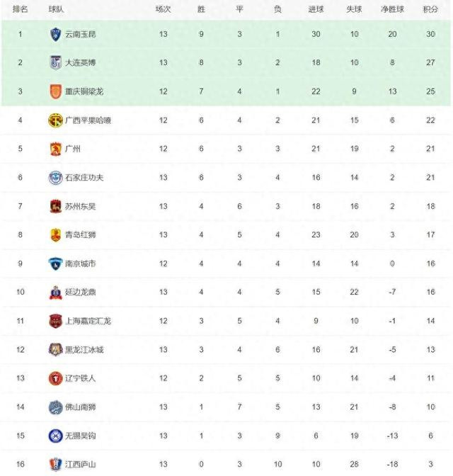Click the 无锡吴钩 blue round emblem
The image size is (453, 476).
pyautogui.click(x=55, y=436)
